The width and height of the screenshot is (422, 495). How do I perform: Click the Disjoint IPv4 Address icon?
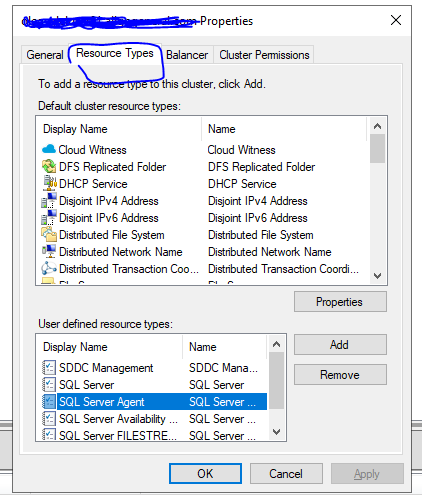pos(49,200)
